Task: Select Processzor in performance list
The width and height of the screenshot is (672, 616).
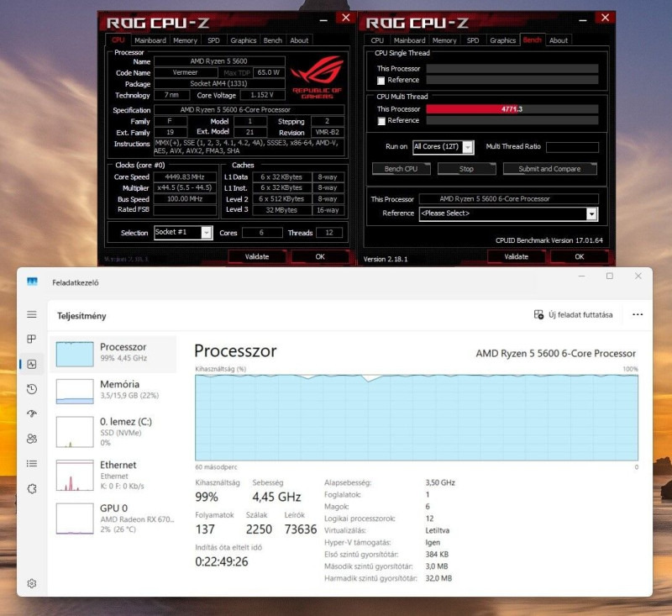Action: [x=113, y=353]
